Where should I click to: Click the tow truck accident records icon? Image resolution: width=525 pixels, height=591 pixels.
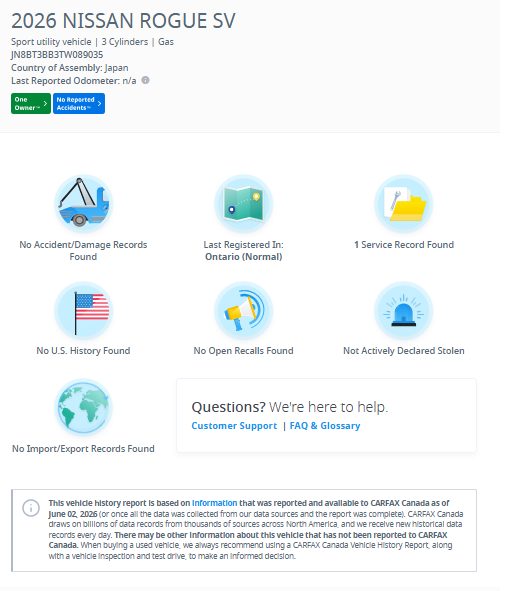point(83,204)
